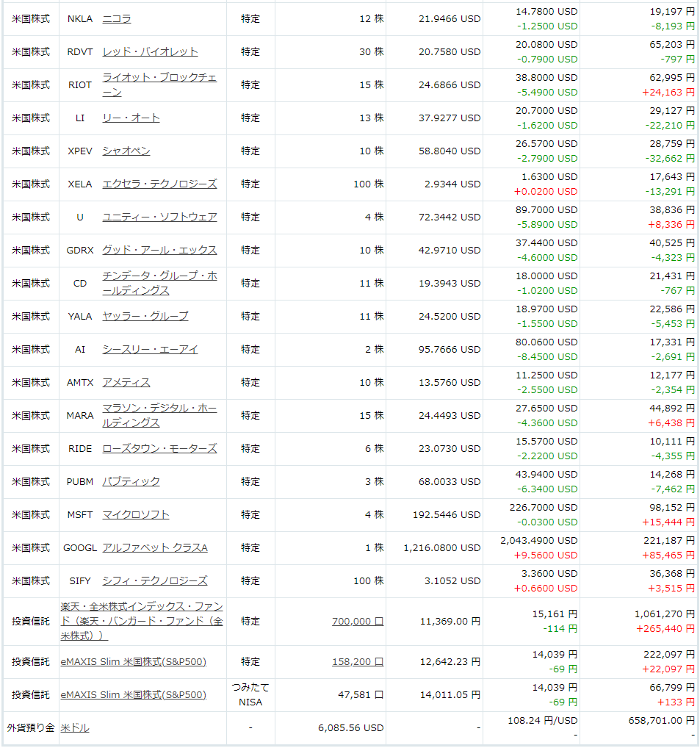Image resolution: width=700 pixels, height=748 pixels.
Task: Click the つみたて NISA account type cell
Action: 250,694
